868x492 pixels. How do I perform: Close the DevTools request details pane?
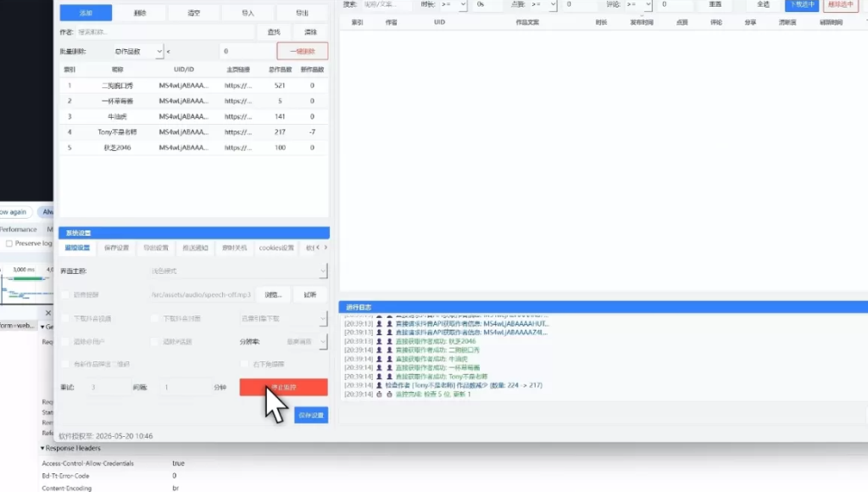48,313
